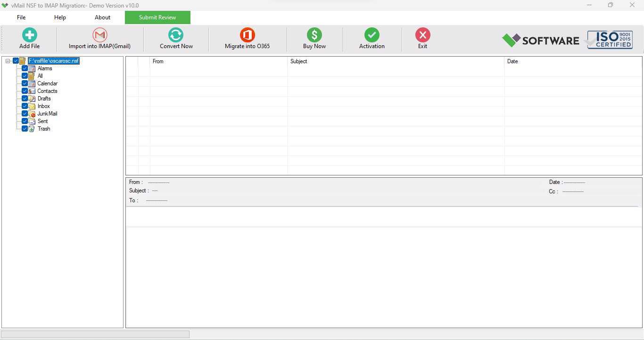Select the Alarms folder name
This screenshot has height=340, width=644.
tap(45, 68)
